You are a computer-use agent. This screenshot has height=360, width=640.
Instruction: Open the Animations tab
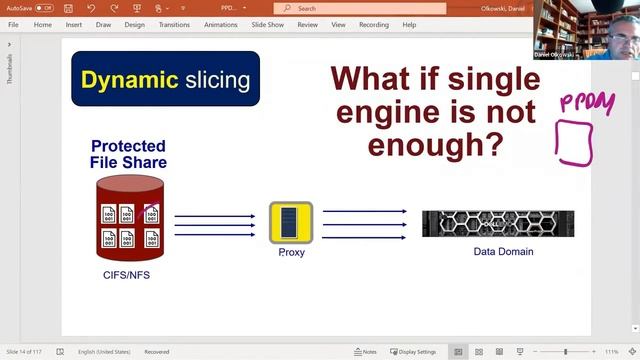(x=220, y=24)
